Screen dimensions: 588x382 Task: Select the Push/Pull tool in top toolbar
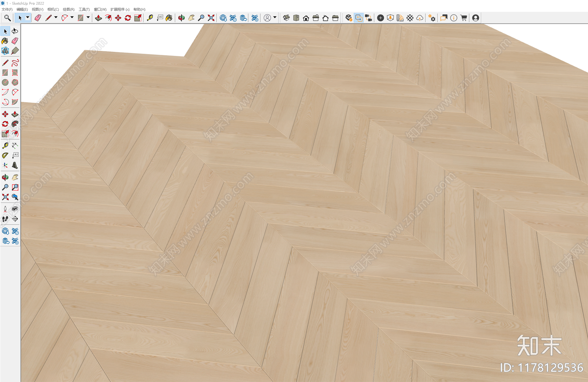coord(98,18)
